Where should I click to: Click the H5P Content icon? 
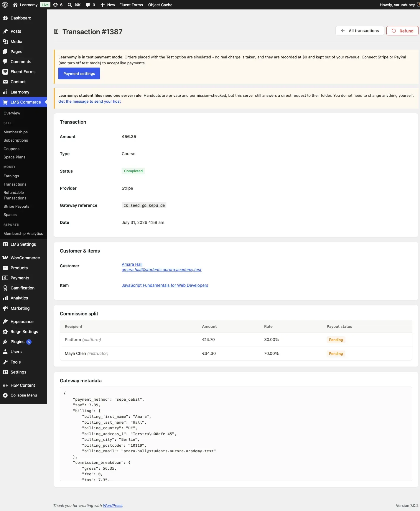click(x=5, y=385)
